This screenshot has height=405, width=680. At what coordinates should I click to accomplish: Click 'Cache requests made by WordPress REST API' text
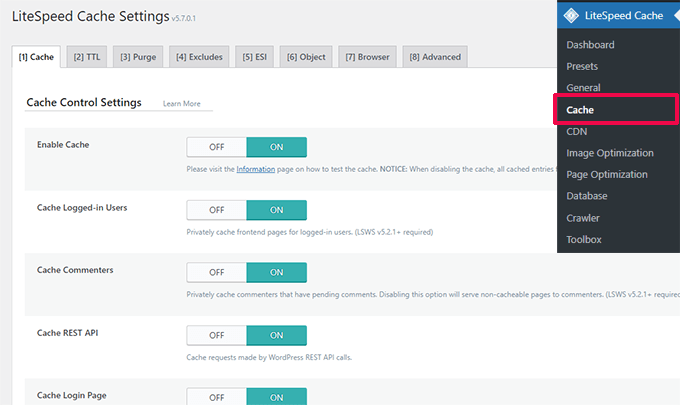click(x=269, y=357)
